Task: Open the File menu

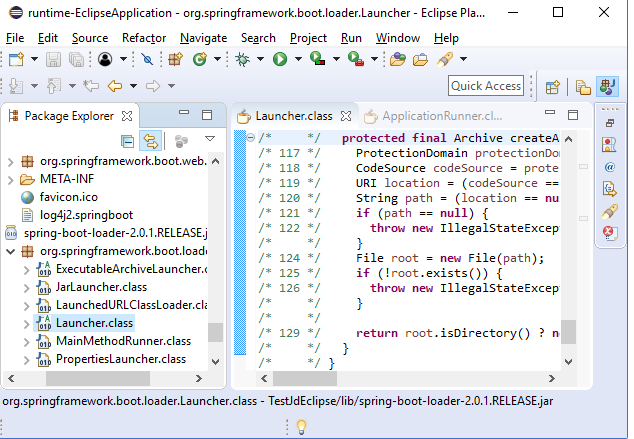Action: click(15, 38)
